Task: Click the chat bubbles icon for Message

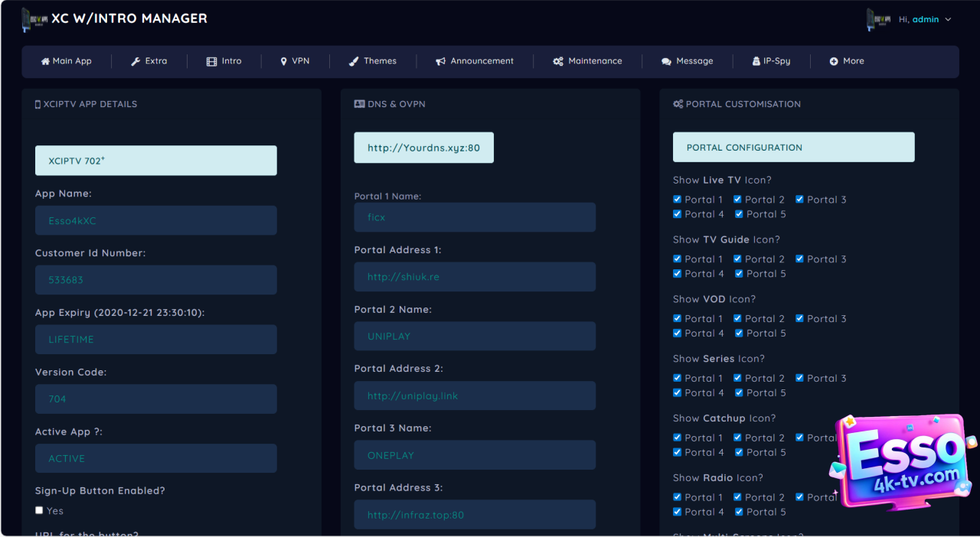Action: 666,61
